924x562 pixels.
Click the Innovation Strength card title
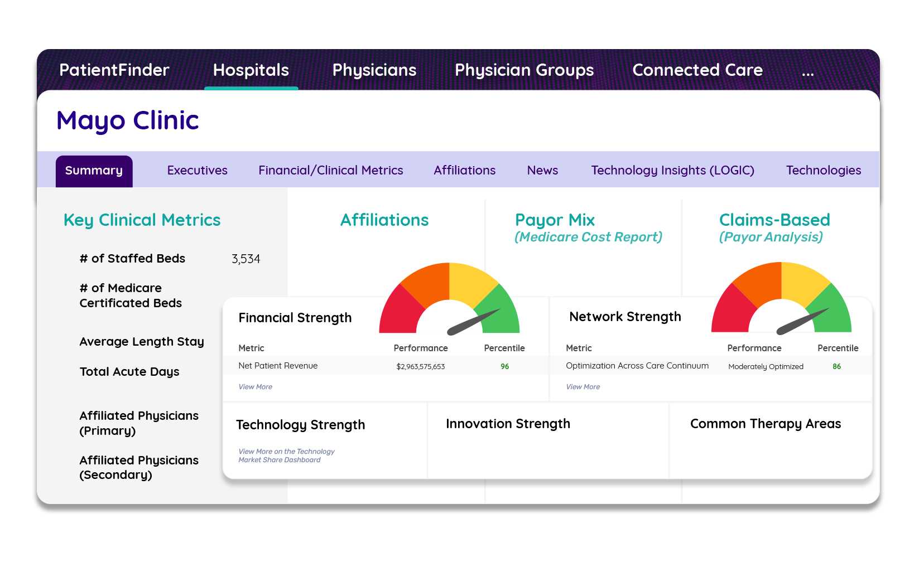[x=508, y=424]
